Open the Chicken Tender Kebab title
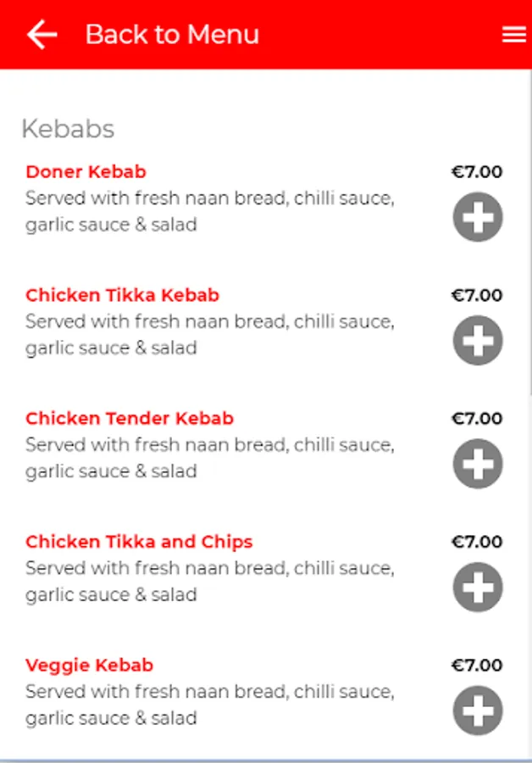 [x=130, y=419]
